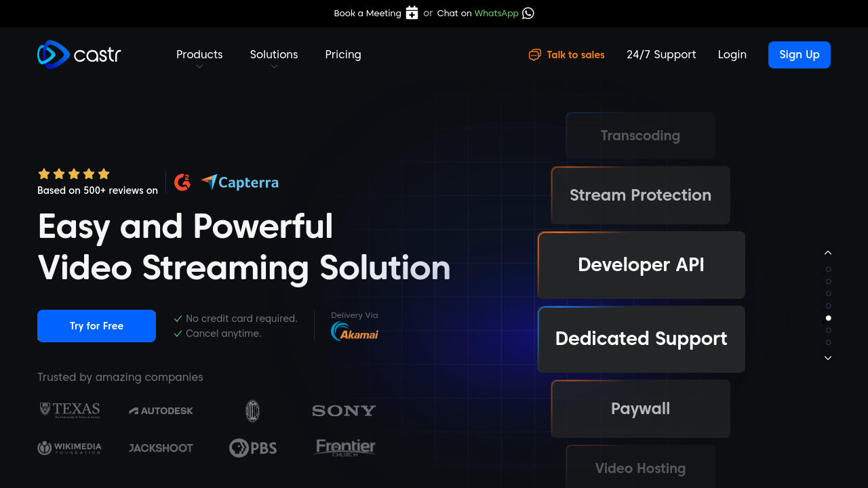Viewport: 868px width, 488px height.
Task: Click the Castr logo icon
Action: pos(54,54)
